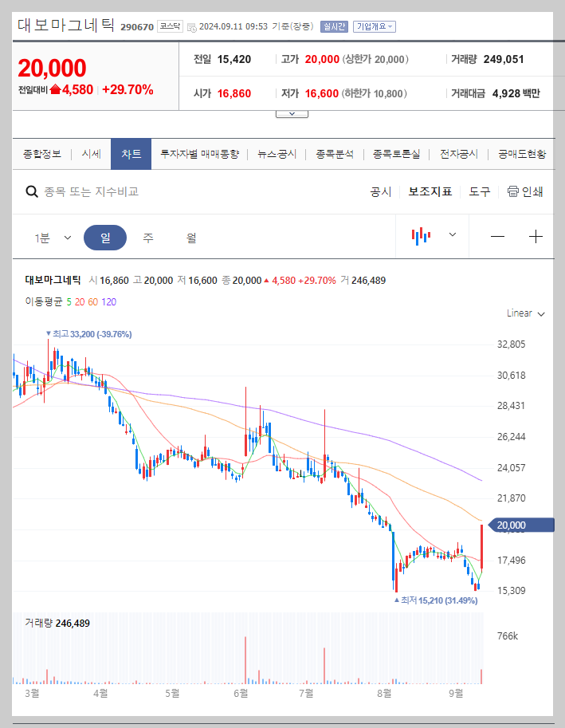The width and height of the screenshot is (565, 728).
Task: Select the 일 daily interval button
Action: click(x=105, y=235)
